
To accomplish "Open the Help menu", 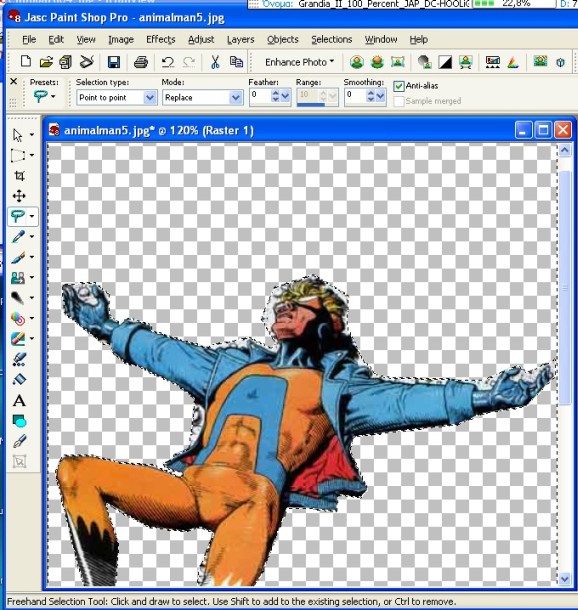I will [419, 40].
